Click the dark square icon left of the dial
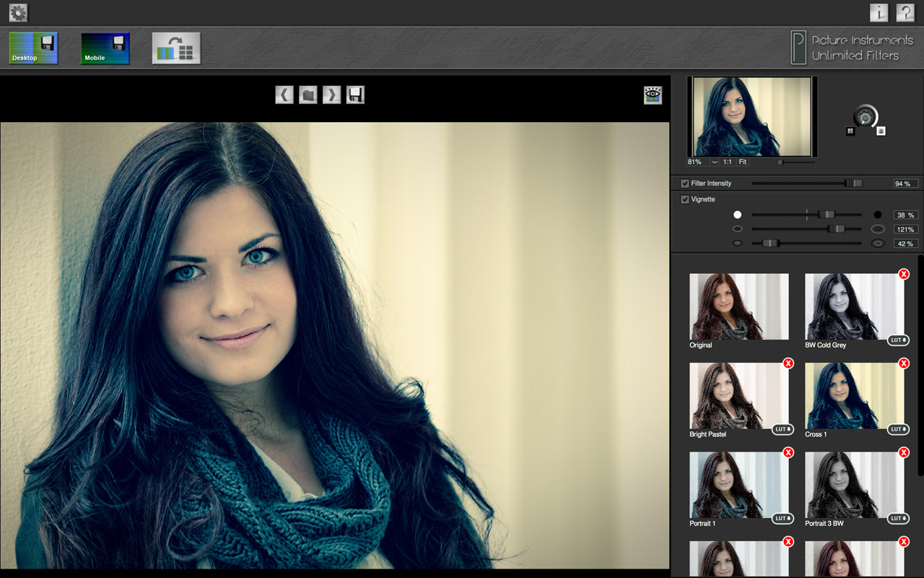The height and width of the screenshot is (578, 924). click(x=850, y=131)
